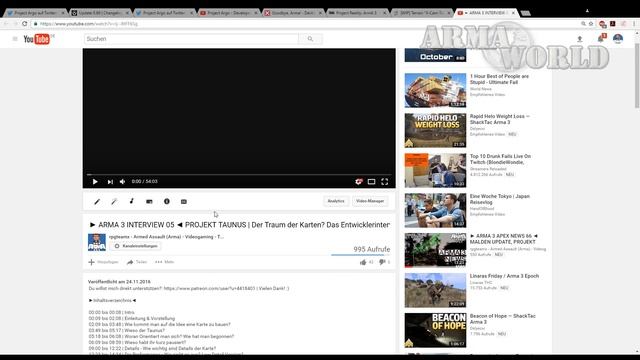Open the YouTube hamburger guide menu

tap(15, 39)
